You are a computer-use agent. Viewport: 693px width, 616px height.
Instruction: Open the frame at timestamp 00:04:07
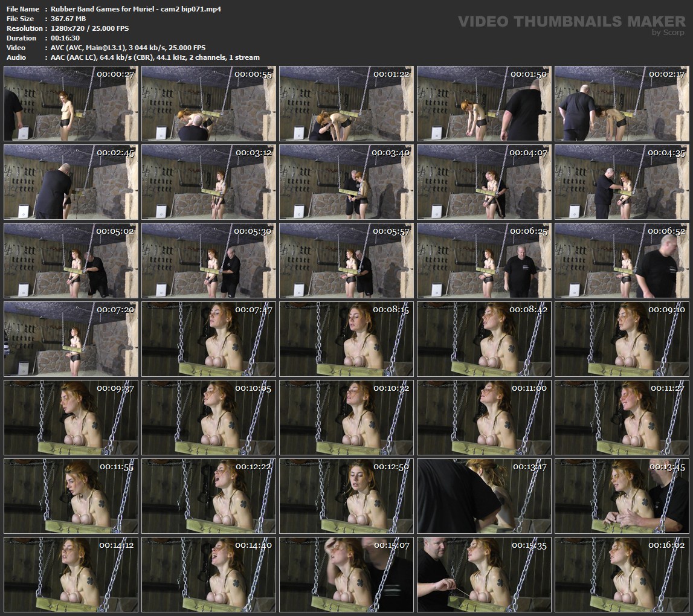pyautogui.click(x=485, y=182)
